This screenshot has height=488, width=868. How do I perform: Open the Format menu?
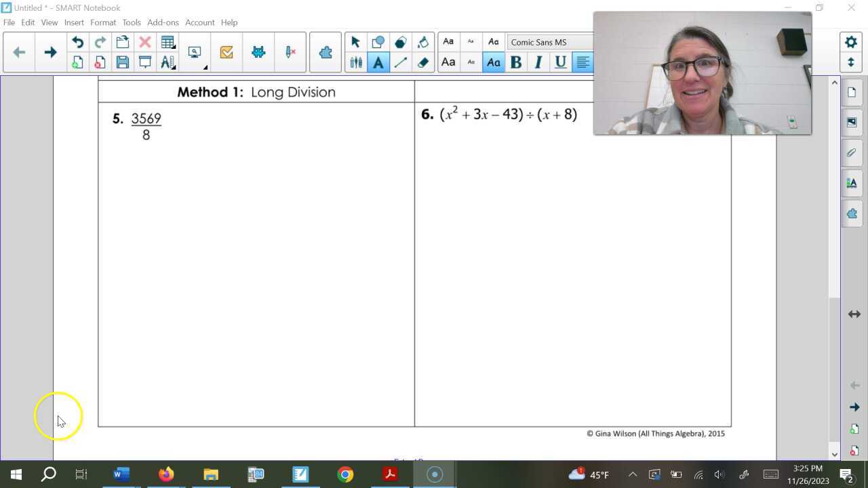[x=103, y=22]
